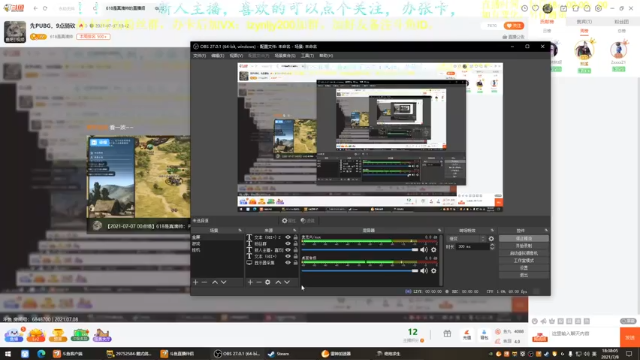640x360 pixels.
Task: Open the 文件(F) menu in OBS
Action: [200, 56]
